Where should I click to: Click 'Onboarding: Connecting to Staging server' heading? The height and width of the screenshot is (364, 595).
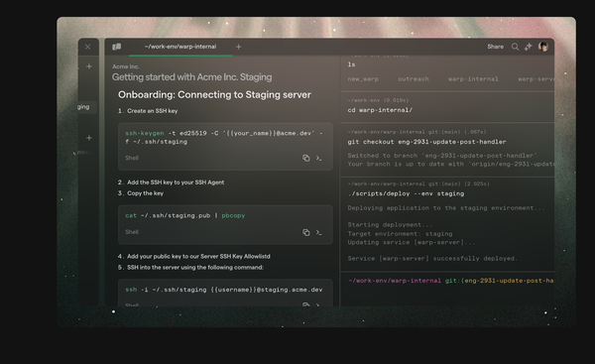point(214,94)
